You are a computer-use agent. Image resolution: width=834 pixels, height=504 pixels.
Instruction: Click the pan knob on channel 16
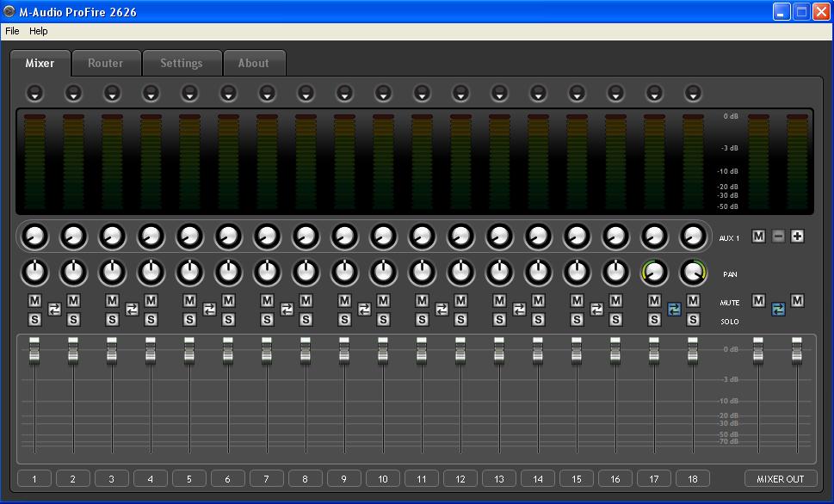(x=615, y=273)
